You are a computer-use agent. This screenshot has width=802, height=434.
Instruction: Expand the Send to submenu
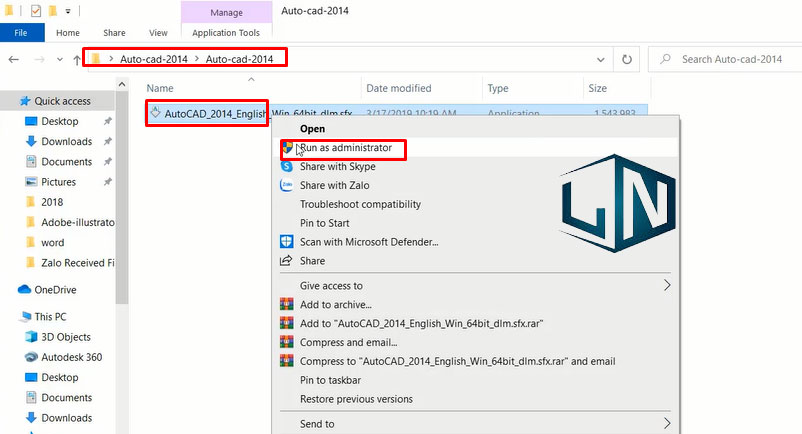coord(475,424)
